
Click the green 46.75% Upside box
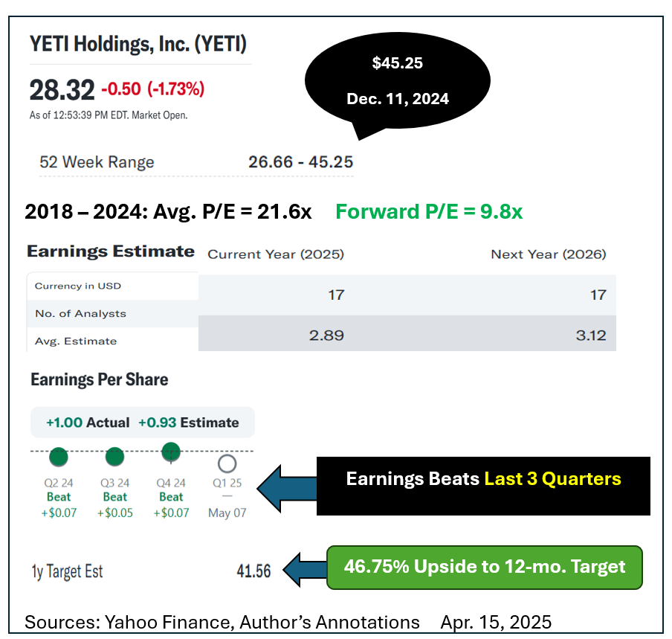tap(484, 567)
